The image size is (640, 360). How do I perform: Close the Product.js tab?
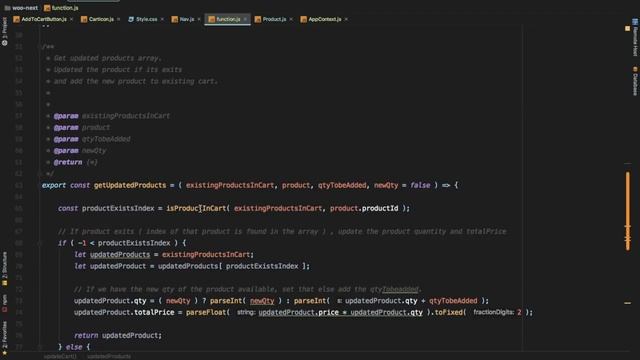(x=291, y=19)
